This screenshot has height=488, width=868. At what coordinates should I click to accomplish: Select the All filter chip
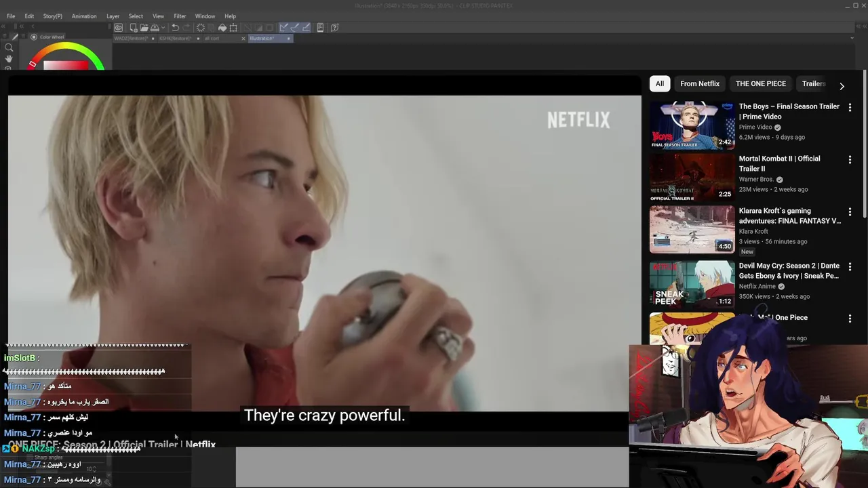660,83
